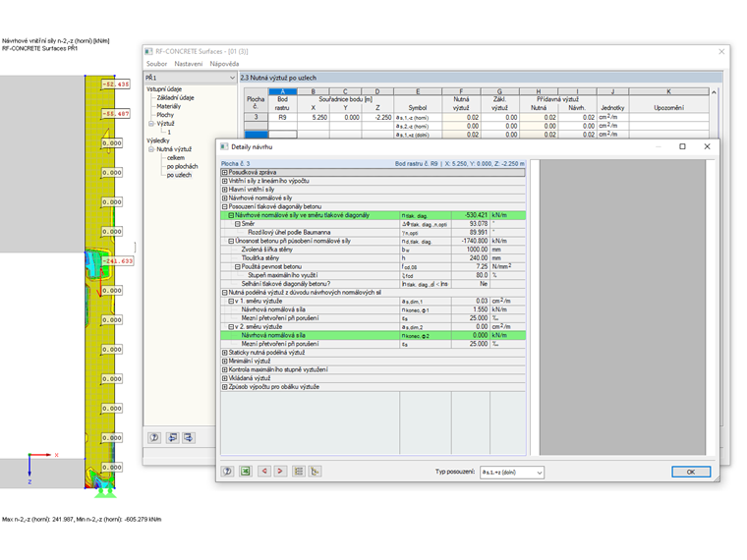747x560 pixels.
Task: Expand Posudková zpráva section
Action: 225,172
